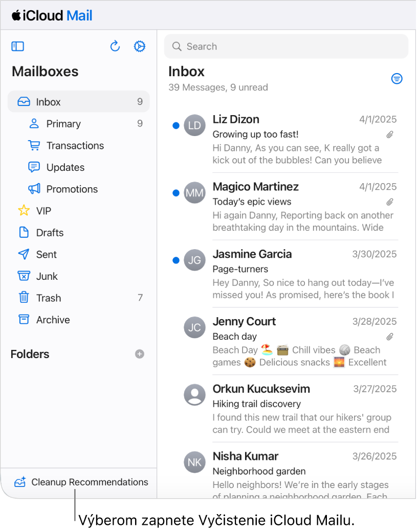
Task: Click the unread dot beside Liz Dizon
Action: [176, 126]
